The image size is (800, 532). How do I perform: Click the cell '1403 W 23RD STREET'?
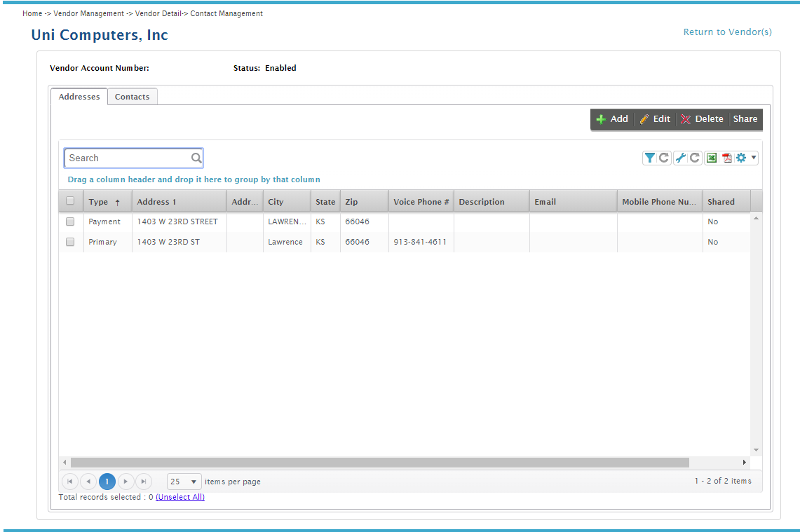(177, 221)
